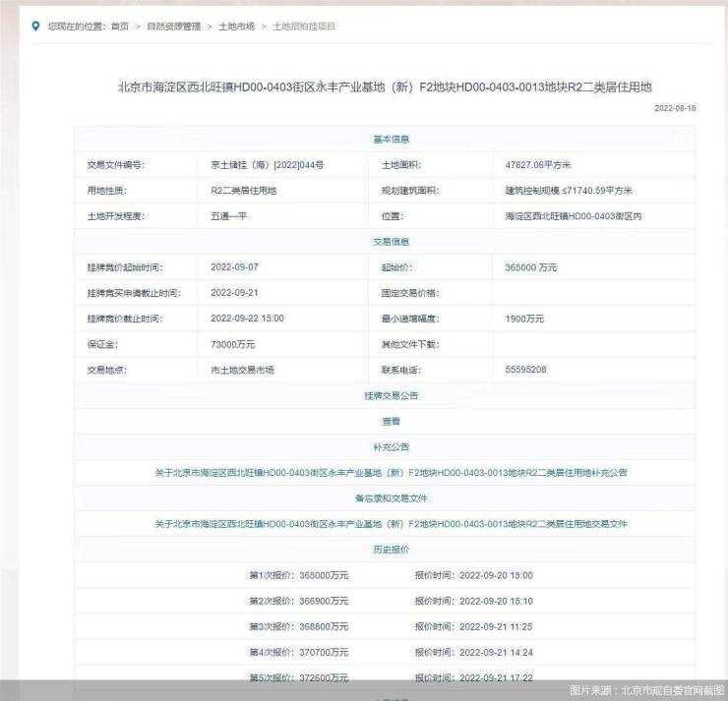Click the location pin icon in breadcrumb

tap(35, 26)
